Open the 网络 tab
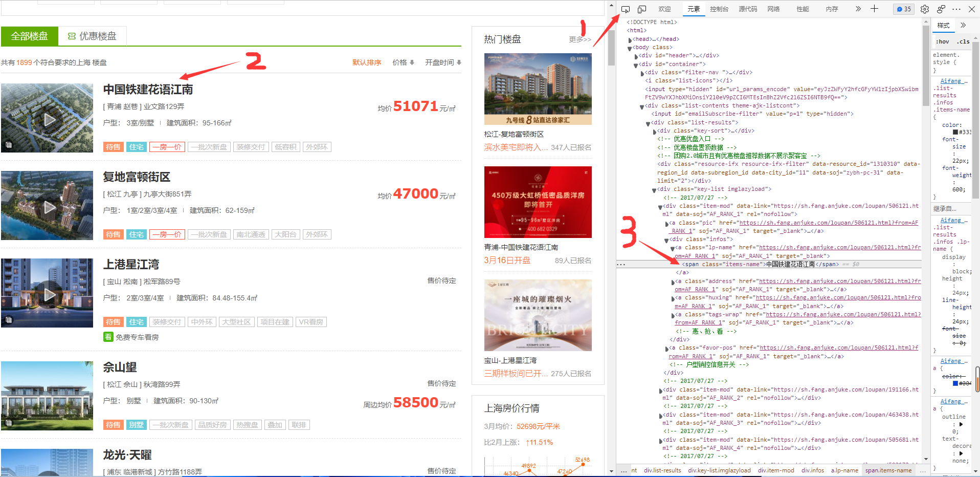The height and width of the screenshot is (477, 980). (773, 9)
